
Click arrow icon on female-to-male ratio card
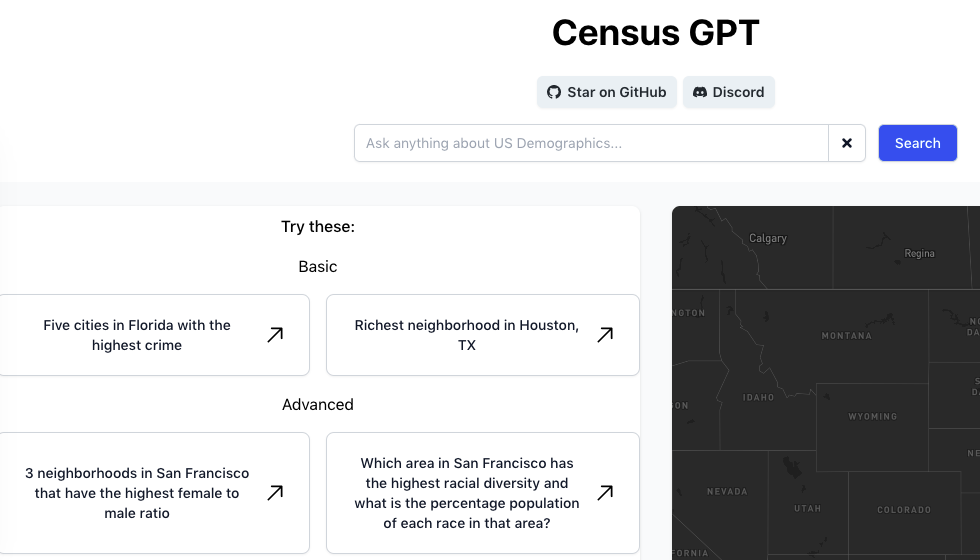tap(275, 493)
